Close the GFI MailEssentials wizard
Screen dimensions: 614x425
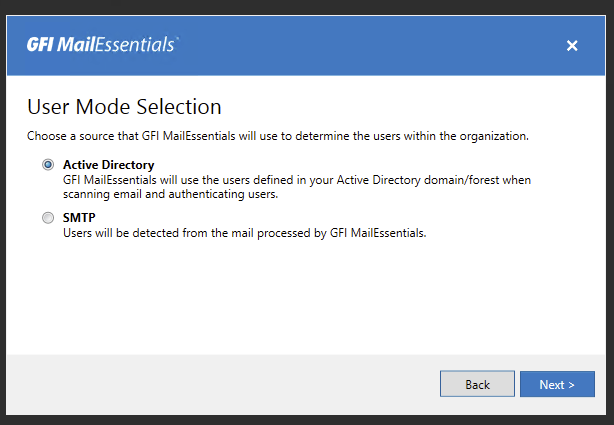pos(572,45)
